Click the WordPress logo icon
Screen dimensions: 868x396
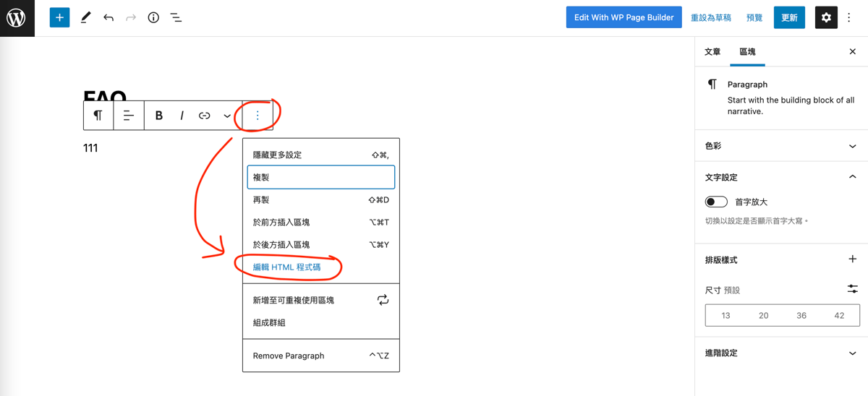16,17
